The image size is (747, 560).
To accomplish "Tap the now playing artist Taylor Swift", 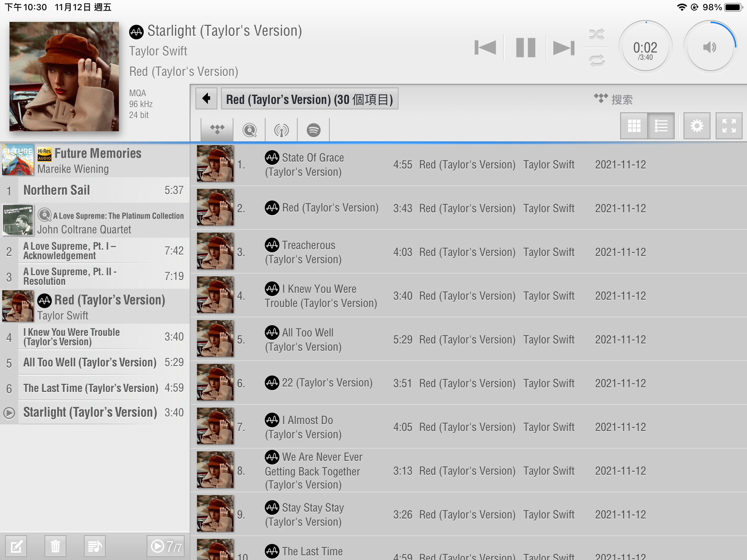I will click(x=158, y=51).
